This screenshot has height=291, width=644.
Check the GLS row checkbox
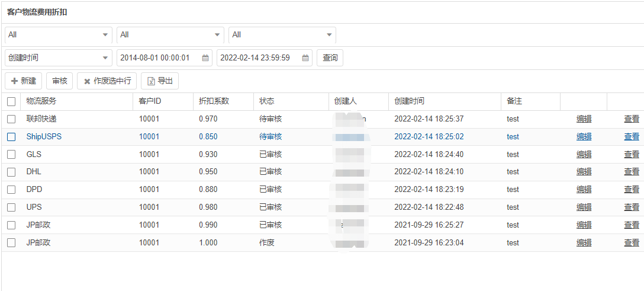(11, 155)
